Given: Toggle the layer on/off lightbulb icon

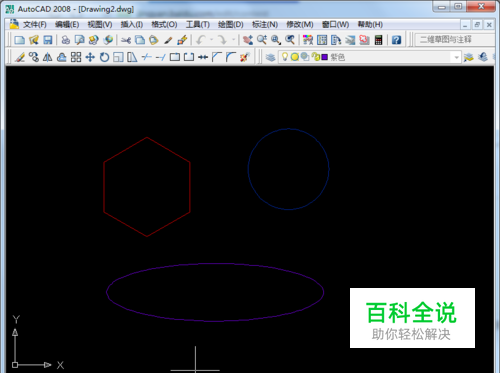Looking at the screenshot, I should (285, 57).
